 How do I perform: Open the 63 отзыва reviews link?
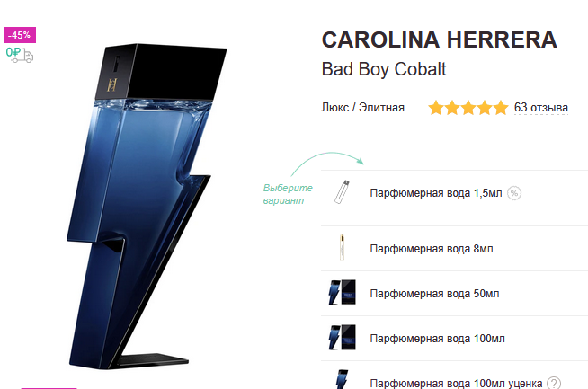[540, 107]
